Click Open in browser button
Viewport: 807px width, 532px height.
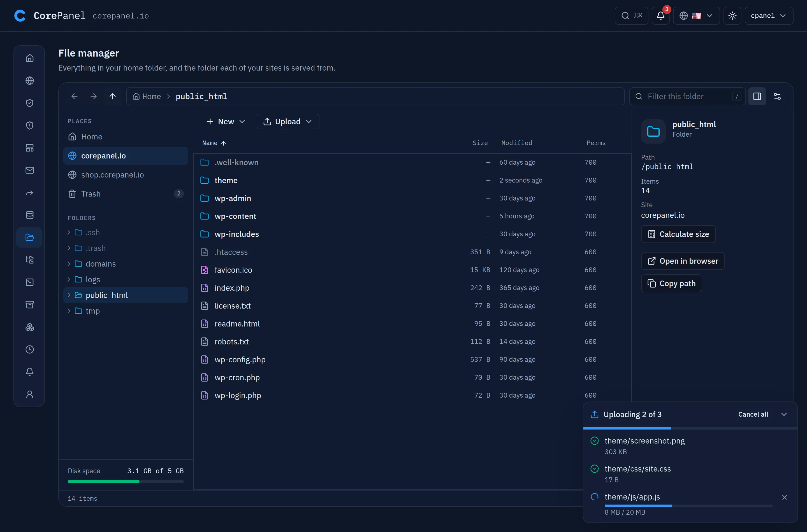coord(682,261)
